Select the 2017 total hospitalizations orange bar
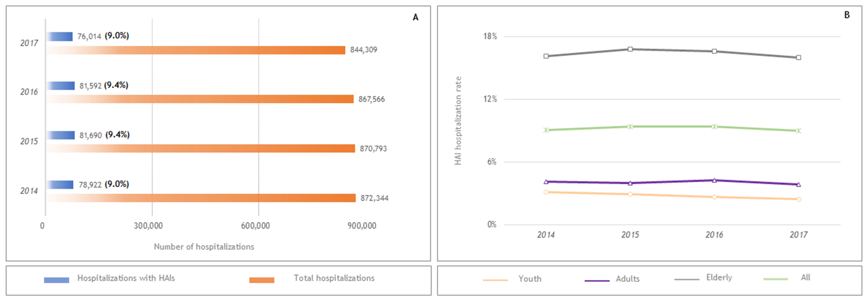 pos(195,50)
